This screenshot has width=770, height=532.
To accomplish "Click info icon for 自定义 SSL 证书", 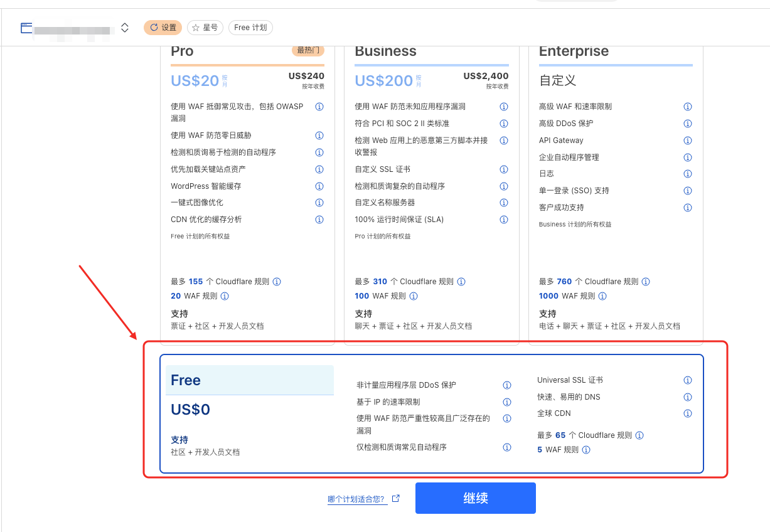I will pos(504,169).
